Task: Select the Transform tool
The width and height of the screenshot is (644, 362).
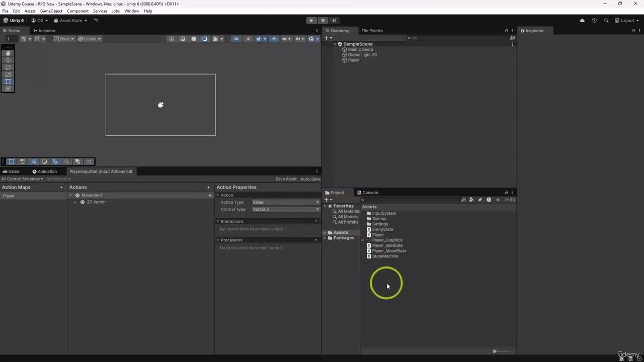Action: 8,88
